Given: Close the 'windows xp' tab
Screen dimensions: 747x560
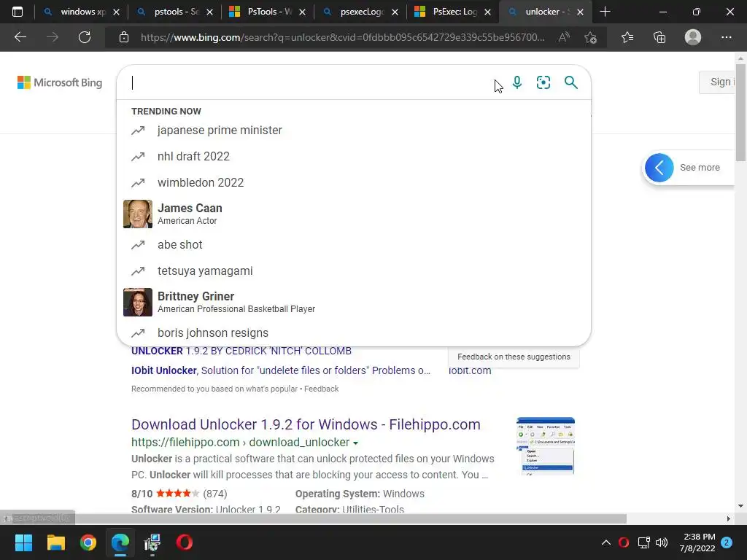Looking at the screenshot, I should 116,12.
